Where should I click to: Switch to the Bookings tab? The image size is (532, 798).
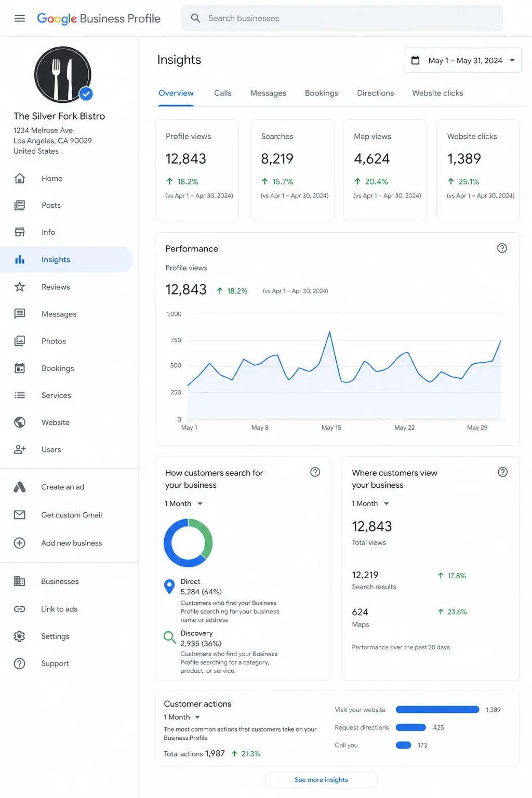pyautogui.click(x=322, y=93)
